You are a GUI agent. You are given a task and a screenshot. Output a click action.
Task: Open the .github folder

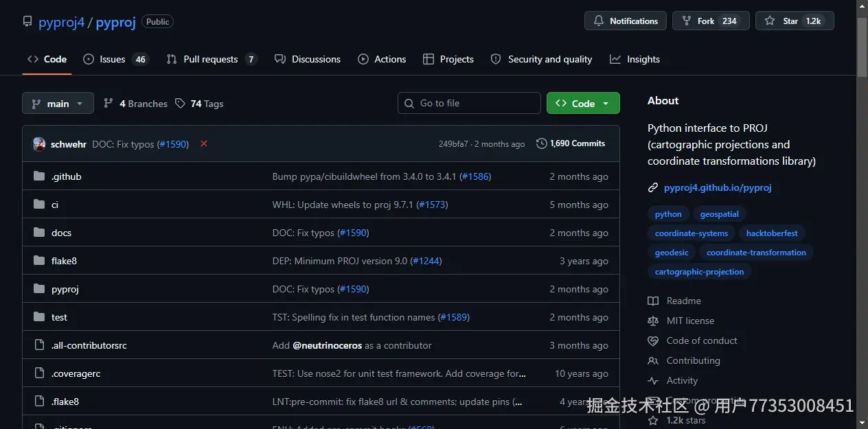click(67, 176)
